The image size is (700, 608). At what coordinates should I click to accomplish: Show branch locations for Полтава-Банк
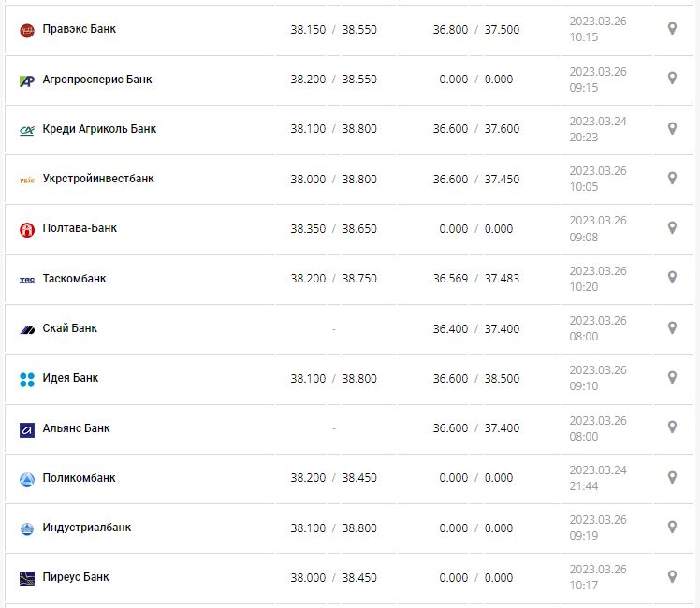point(672,228)
